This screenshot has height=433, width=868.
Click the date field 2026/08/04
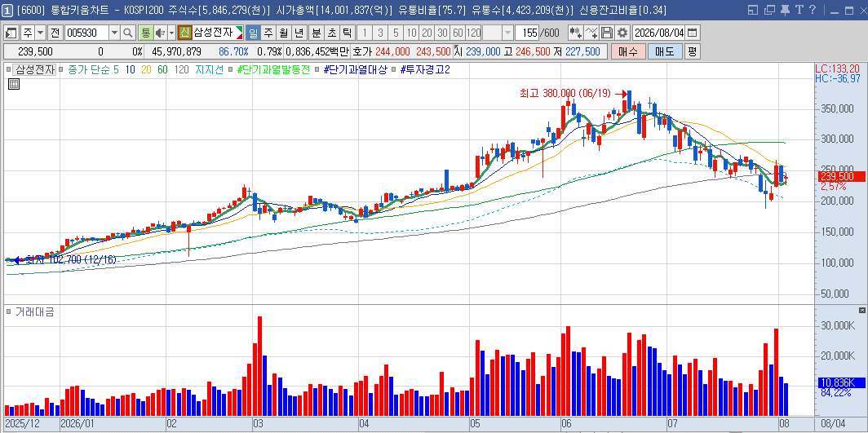(x=659, y=33)
